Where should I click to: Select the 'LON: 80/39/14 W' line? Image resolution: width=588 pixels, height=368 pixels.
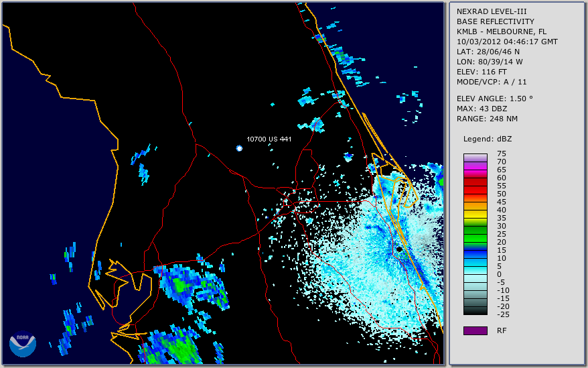490,62
